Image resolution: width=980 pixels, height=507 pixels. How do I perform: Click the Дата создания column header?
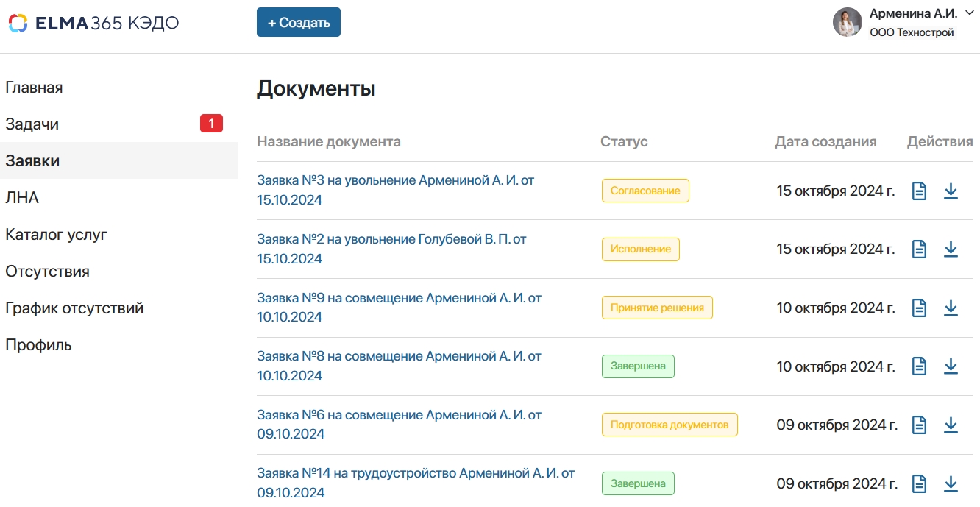[x=825, y=142]
